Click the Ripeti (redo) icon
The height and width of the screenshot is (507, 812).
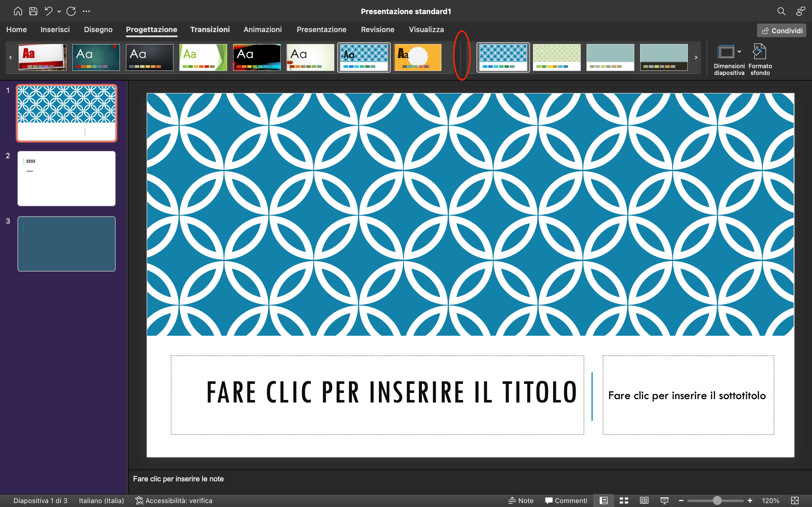click(71, 11)
